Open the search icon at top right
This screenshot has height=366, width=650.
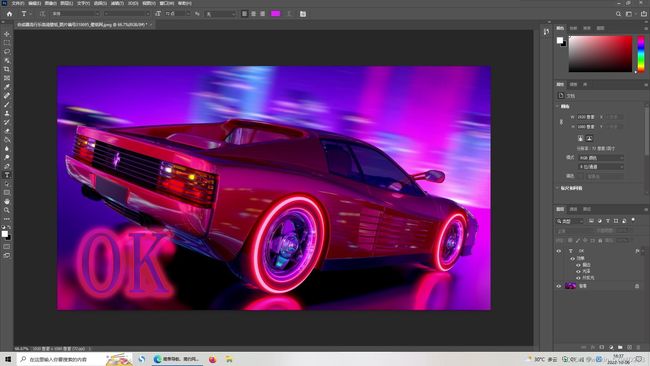tap(618, 14)
